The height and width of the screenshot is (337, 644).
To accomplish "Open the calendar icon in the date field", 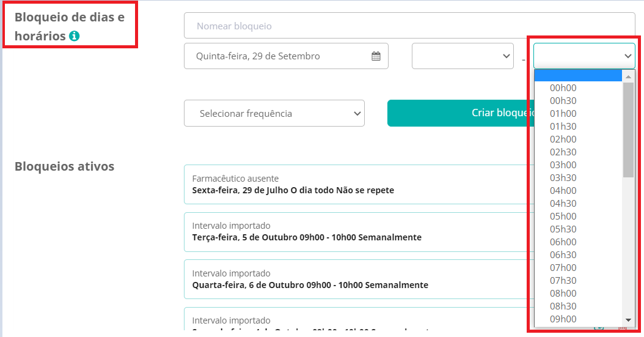I will 376,56.
